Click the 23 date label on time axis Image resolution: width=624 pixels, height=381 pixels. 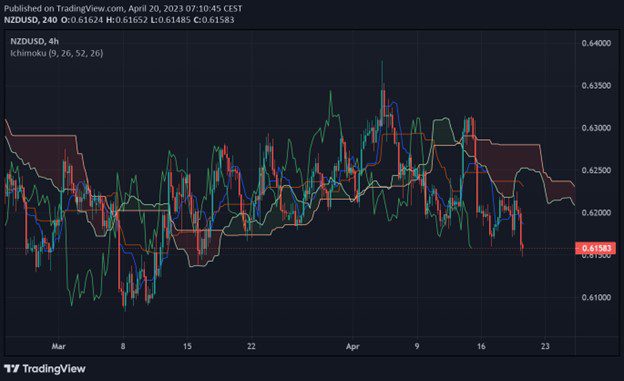tap(545, 346)
